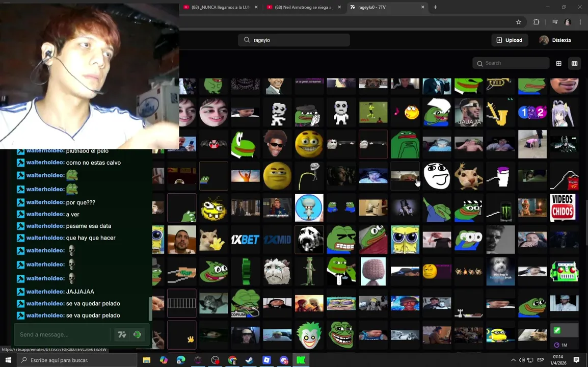
Task: Open the green Kick app on taskbar
Action: point(301,360)
